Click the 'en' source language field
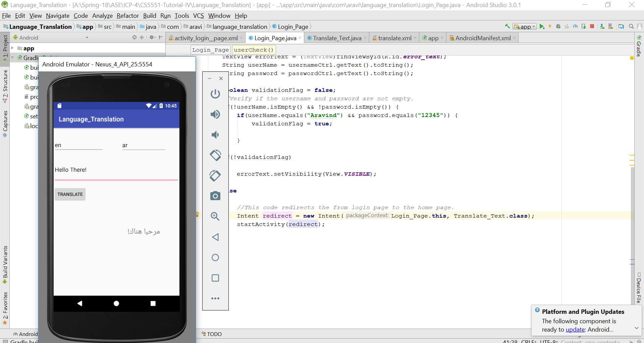644x343 pixels. click(x=78, y=145)
